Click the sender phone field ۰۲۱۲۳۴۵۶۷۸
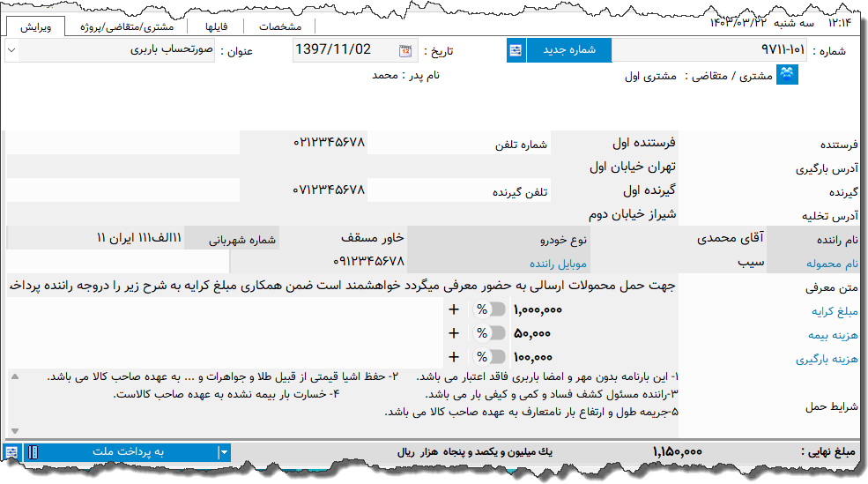The image size is (868, 484). tap(303, 142)
